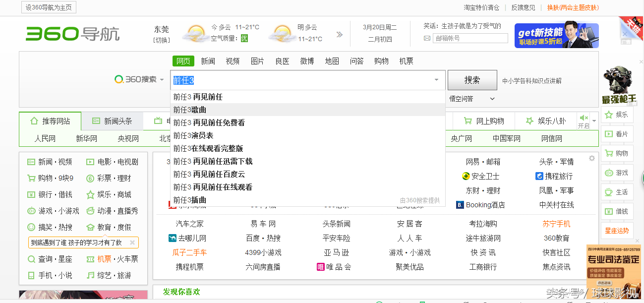644x303 pixels.
Task: Click the 安全卫士 shield icon
Action: [x=466, y=176]
